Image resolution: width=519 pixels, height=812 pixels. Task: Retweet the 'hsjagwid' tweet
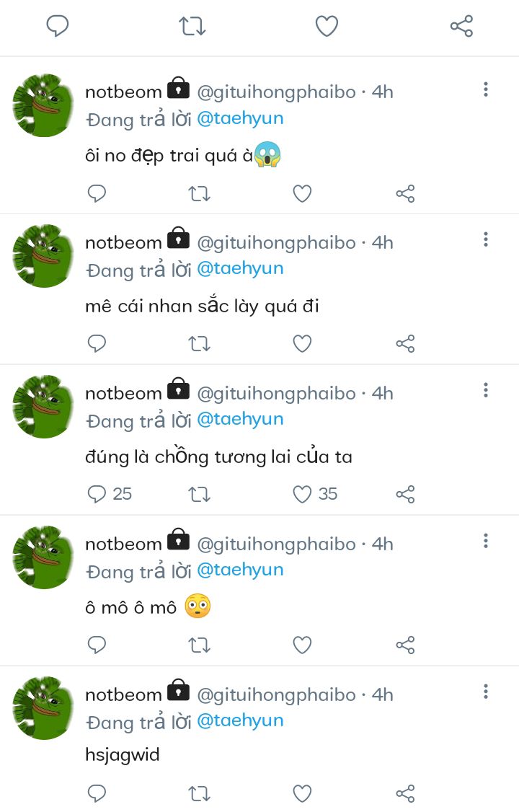pos(199,793)
